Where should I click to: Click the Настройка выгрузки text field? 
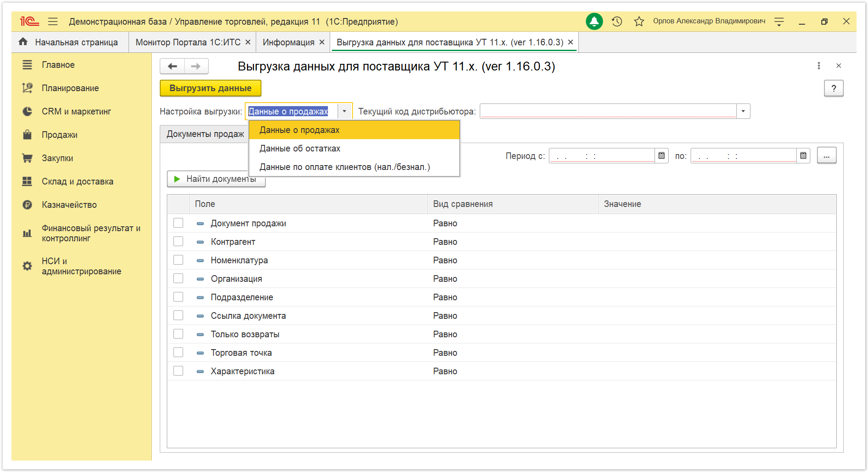[291, 111]
